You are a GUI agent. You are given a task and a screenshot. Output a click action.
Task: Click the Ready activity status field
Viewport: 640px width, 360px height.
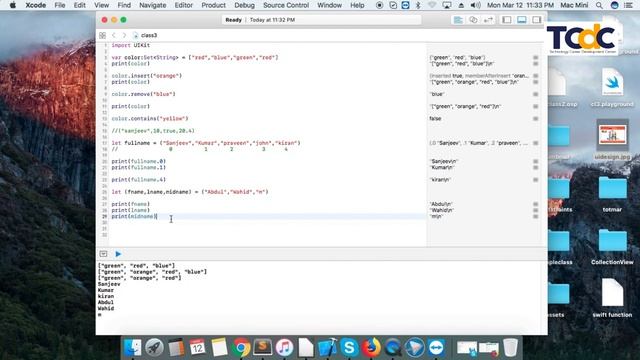click(321, 20)
